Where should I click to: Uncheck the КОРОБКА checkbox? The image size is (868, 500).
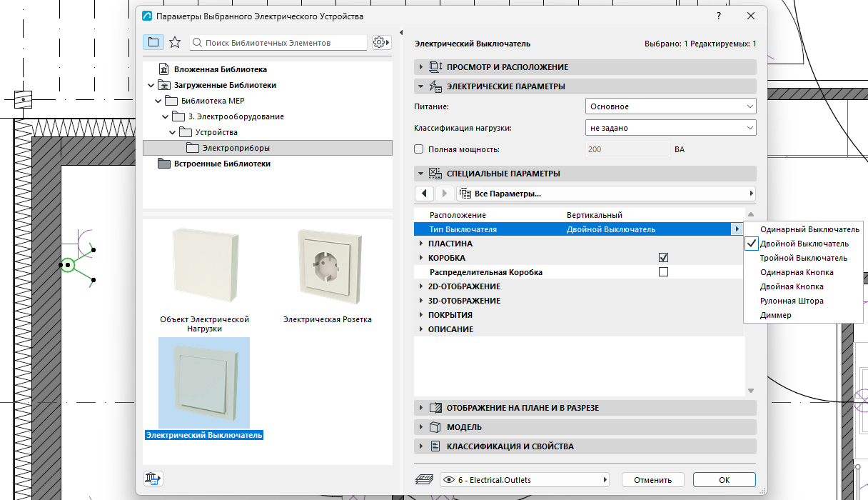[663, 258]
